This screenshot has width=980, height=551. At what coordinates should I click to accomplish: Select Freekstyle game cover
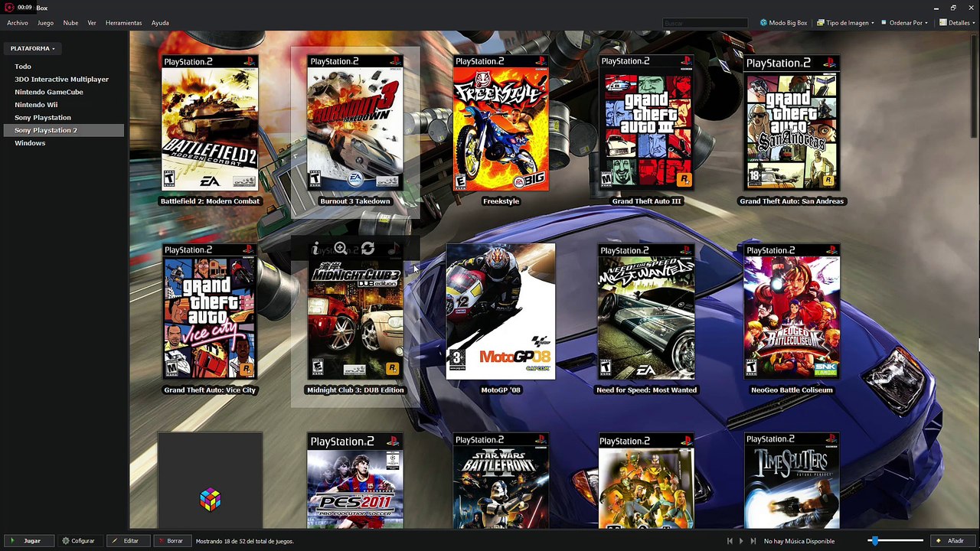501,122
